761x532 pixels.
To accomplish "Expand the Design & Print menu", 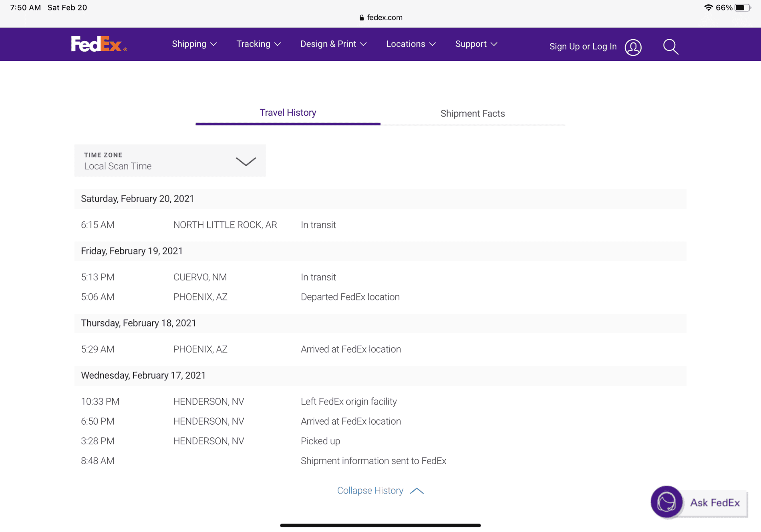I will click(334, 44).
